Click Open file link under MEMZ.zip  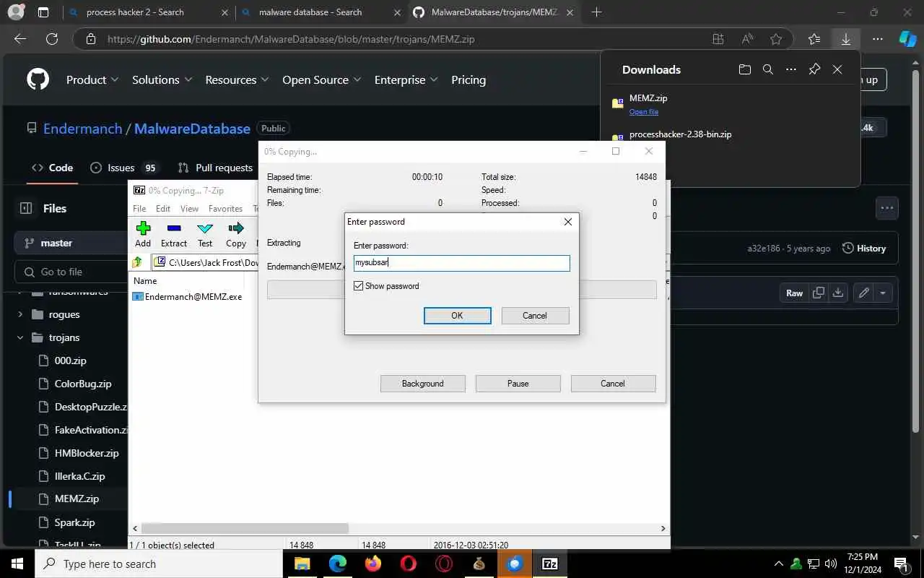click(x=644, y=112)
